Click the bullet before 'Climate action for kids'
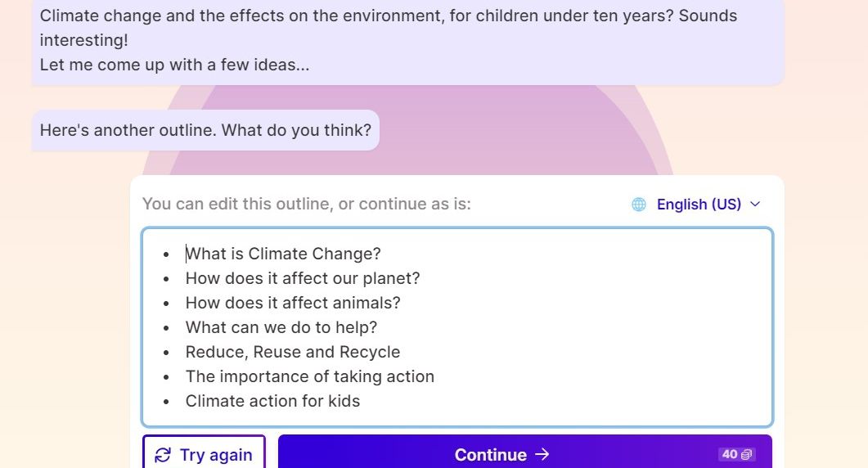The width and height of the screenshot is (868, 468). pos(167,402)
